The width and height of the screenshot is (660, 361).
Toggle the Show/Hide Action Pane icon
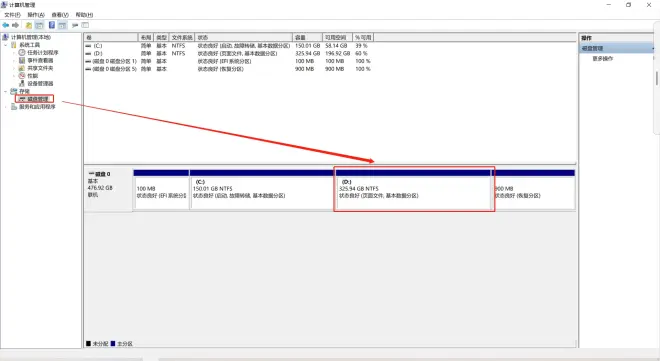(62, 25)
